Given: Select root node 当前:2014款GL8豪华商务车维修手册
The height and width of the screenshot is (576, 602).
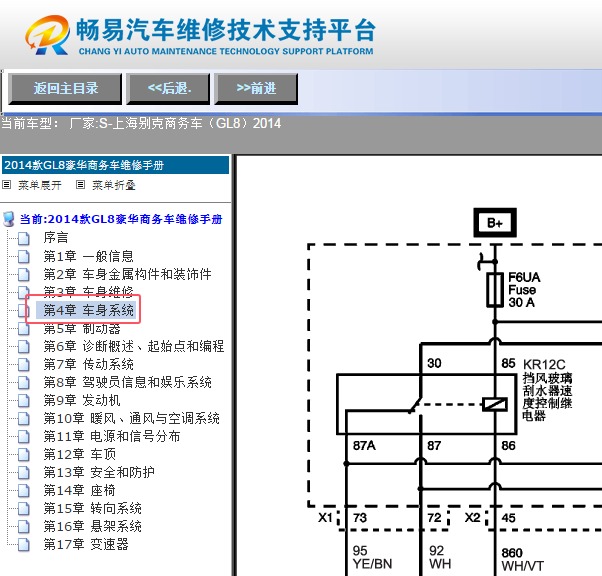Looking at the screenshot, I should [x=121, y=219].
